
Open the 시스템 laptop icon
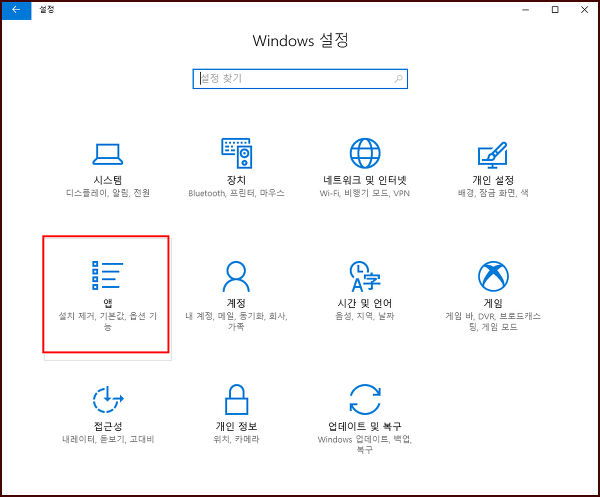tap(108, 154)
